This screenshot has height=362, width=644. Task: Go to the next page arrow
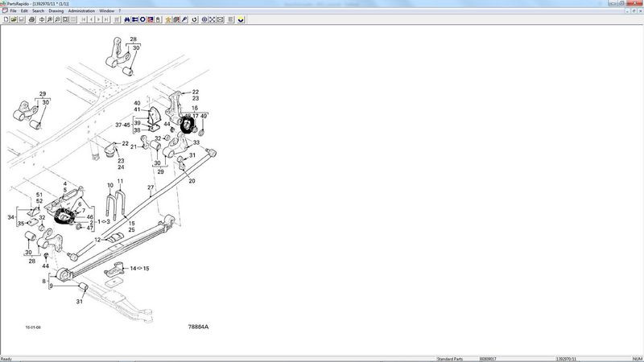pyautogui.click(x=98, y=19)
